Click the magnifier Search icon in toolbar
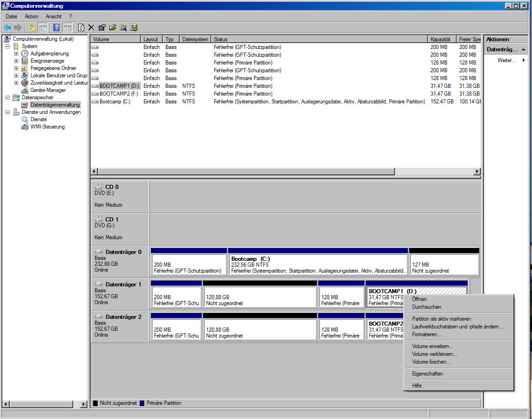Image resolution: width=532 pixels, height=419 pixels. click(x=123, y=28)
